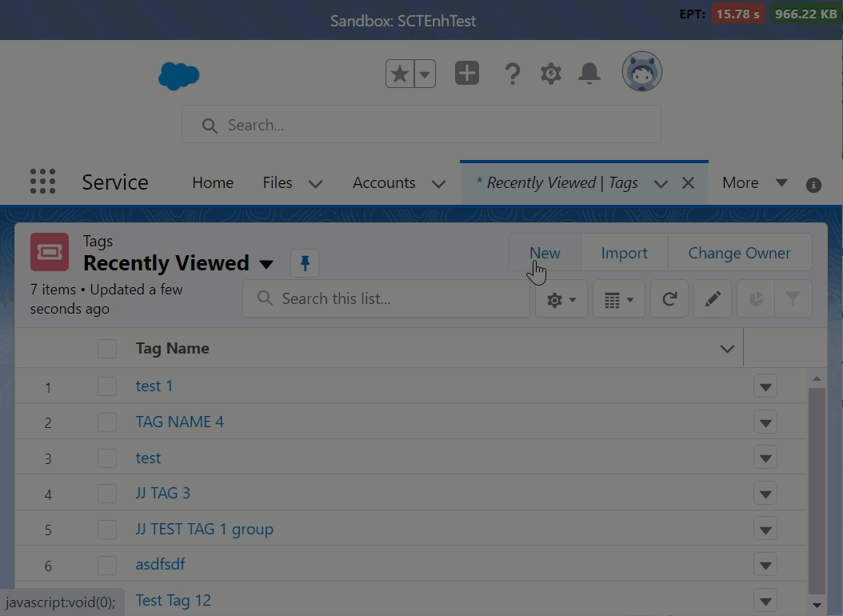Open the App Launcher grid icon
Image resolution: width=843 pixels, height=616 pixels.
tap(42, 182)
